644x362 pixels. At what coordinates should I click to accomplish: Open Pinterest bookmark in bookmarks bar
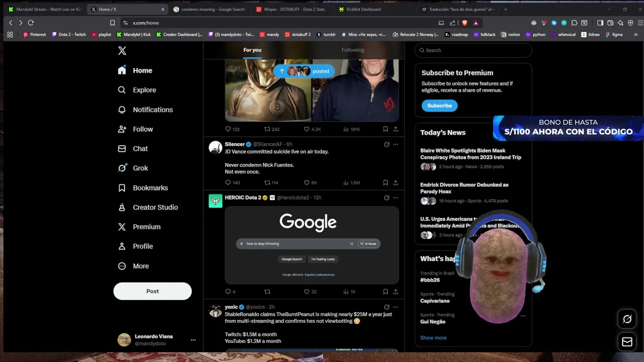(34, 35)
